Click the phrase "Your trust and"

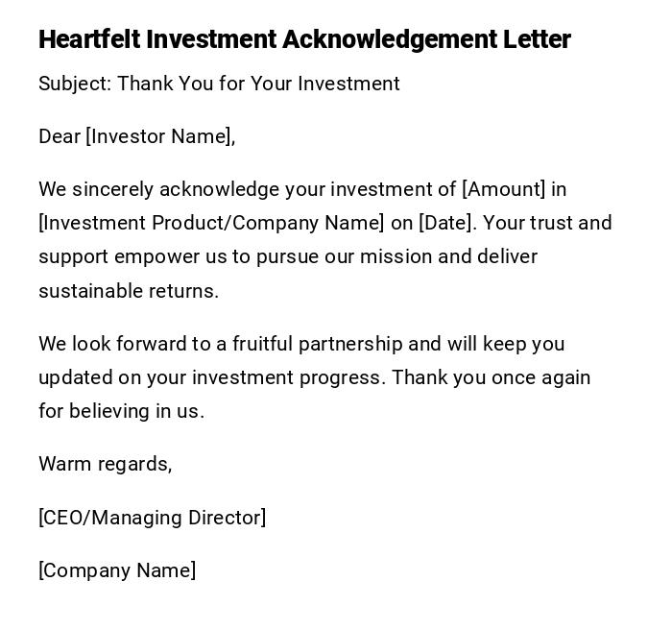coord(547,223)
